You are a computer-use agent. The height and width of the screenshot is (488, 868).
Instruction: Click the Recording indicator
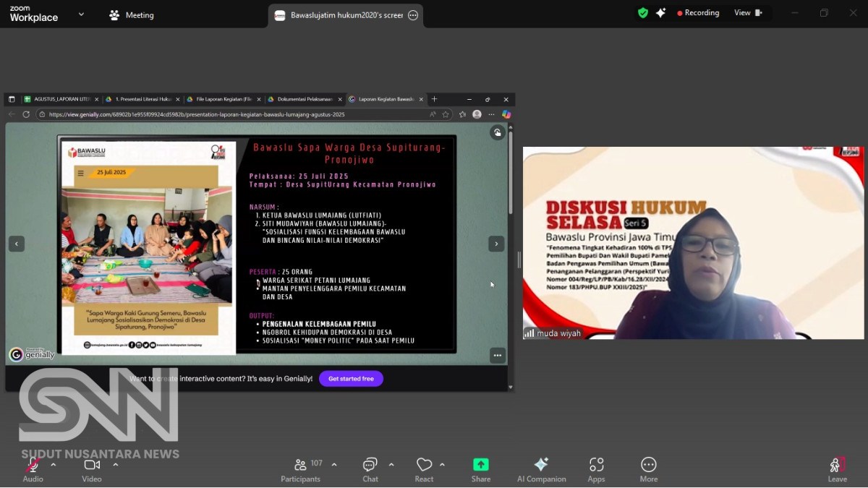tap(698, 13)
